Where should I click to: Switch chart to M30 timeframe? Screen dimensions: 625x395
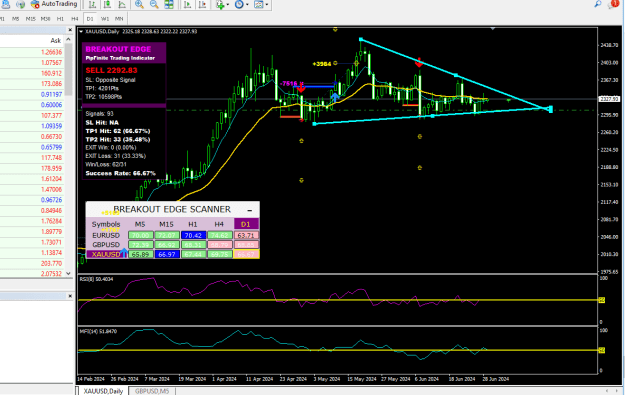pyautogui.click(x=45, y=19)
